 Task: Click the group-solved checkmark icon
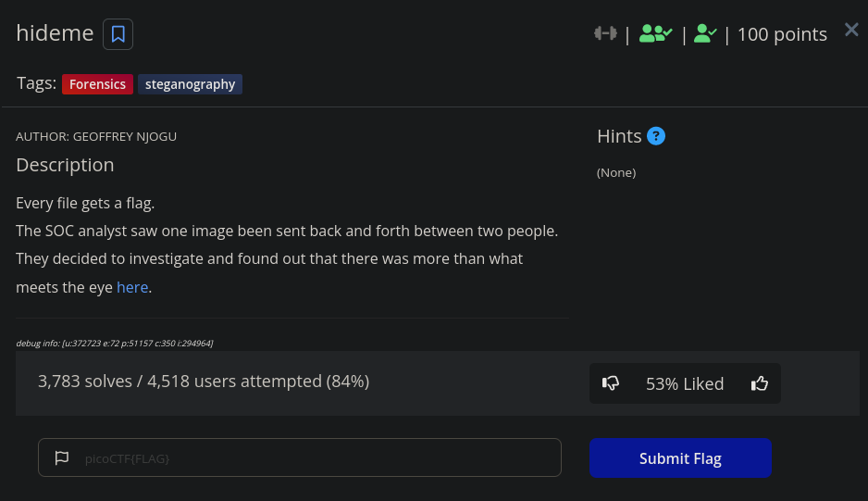655,33
